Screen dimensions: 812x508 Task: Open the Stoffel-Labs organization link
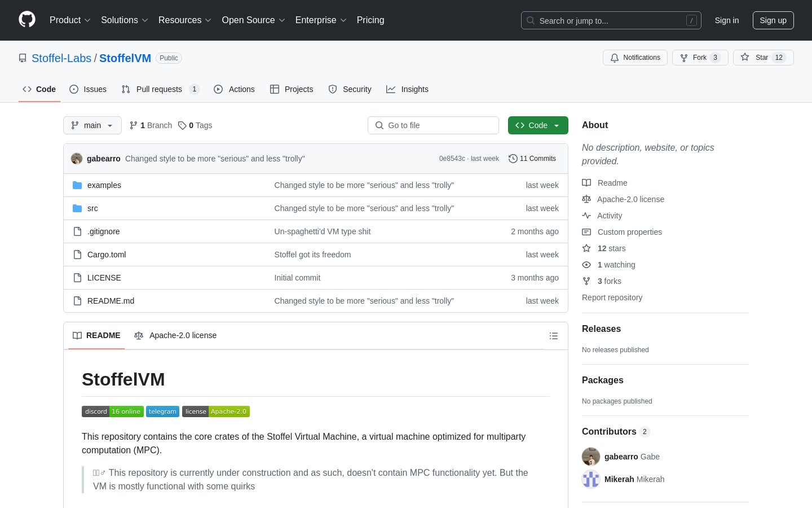(61, 58)
